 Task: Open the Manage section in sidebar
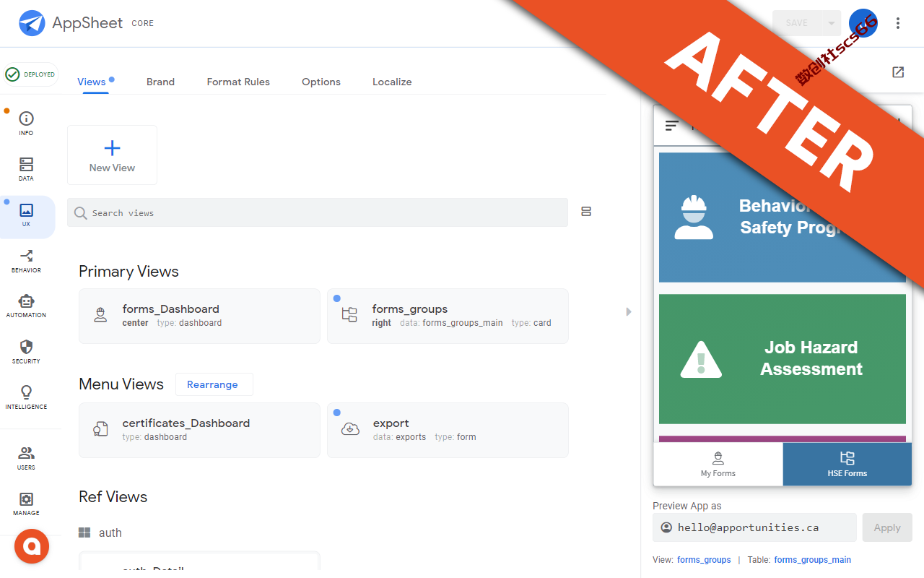point(26,504)
